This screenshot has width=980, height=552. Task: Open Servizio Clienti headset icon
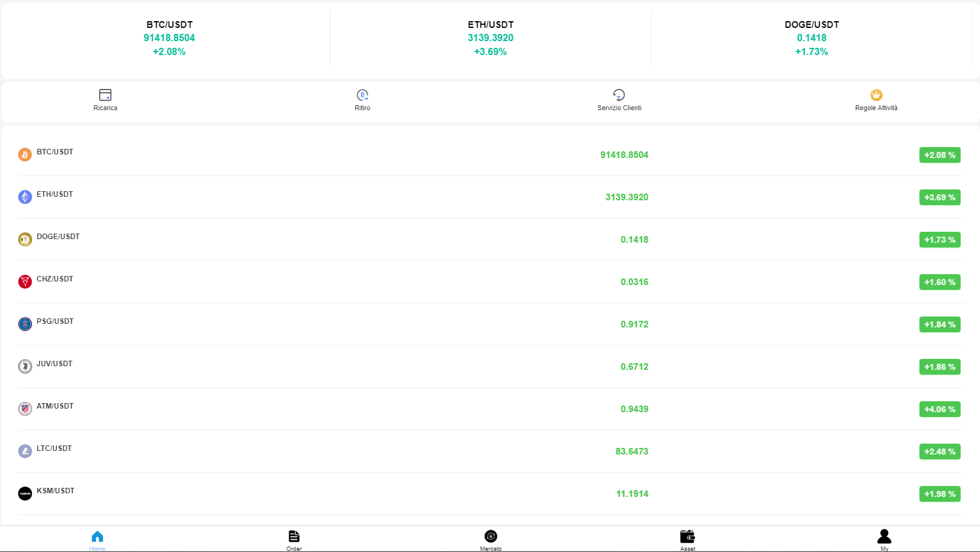619,95
